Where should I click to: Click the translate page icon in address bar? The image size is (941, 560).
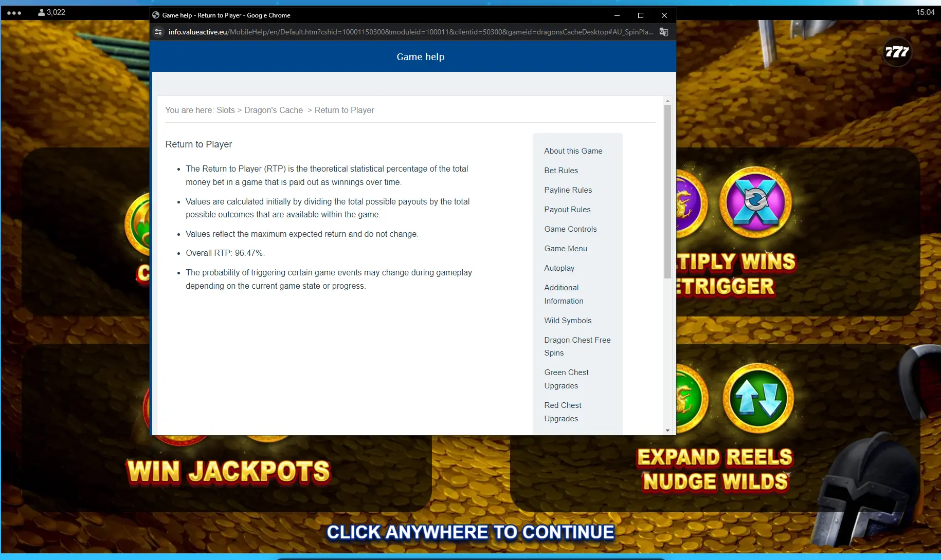click(x=664, y=32)
